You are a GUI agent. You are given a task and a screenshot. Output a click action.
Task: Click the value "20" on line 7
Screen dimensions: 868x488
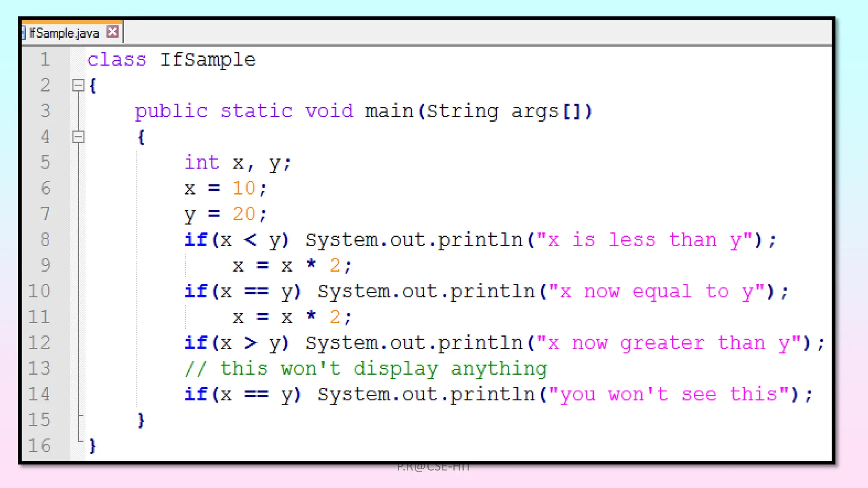244,214
